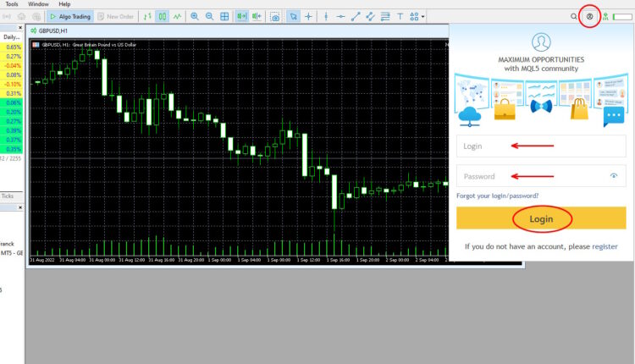Image resolution: width=635 pixels, height=364 pixels.
Task: Open the Tools menu
Action: [12, 4]
